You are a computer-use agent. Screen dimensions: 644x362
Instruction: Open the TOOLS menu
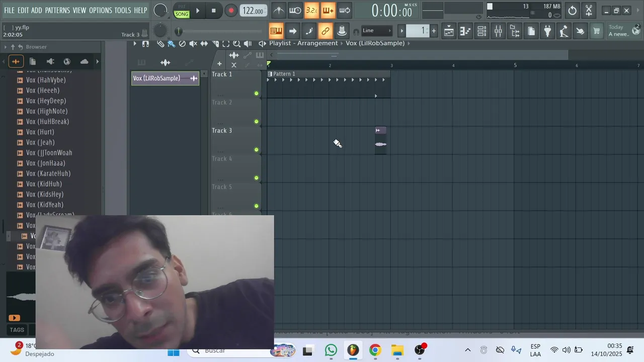[x=123, y=11]
